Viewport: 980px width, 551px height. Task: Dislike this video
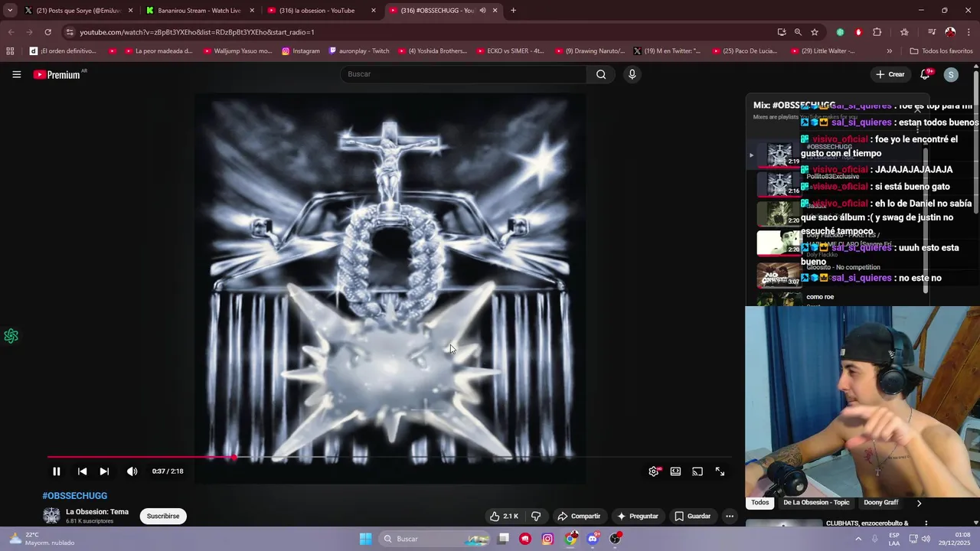point(536,516)
